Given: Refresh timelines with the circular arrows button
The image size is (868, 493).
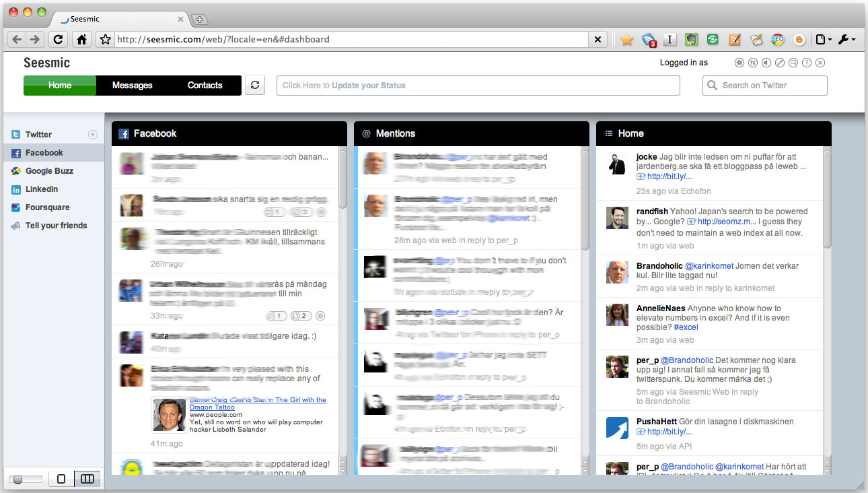Looking at the screenshot, I should pos(255,86).
